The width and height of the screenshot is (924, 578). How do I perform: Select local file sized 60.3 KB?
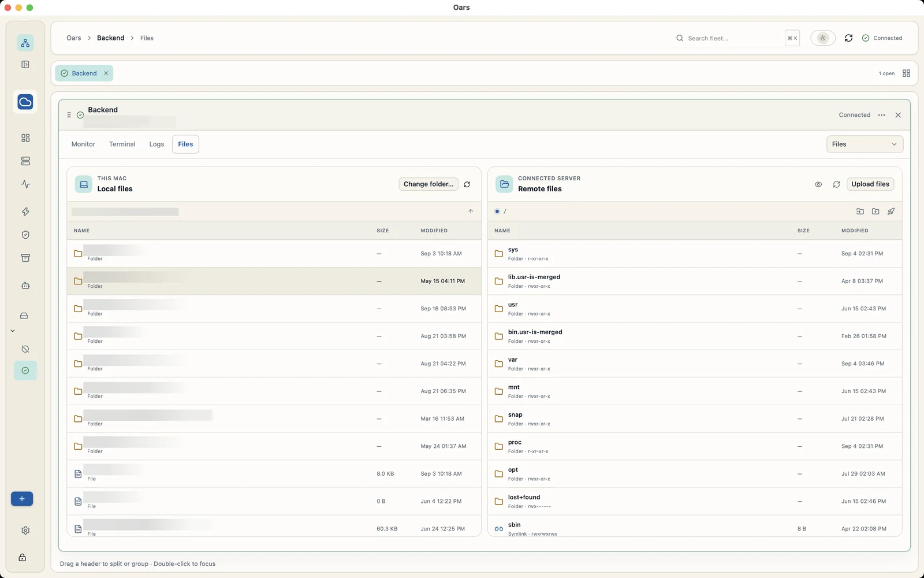[274, 527]
